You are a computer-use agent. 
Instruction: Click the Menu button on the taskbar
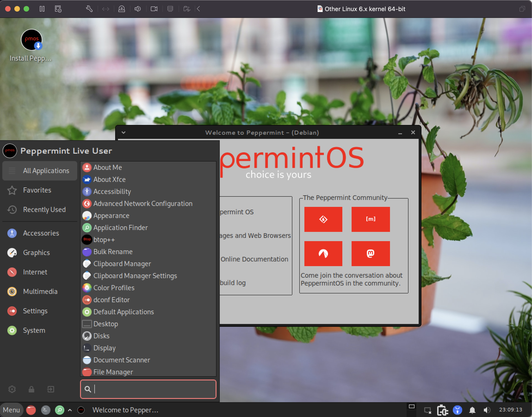tap(11, 410)
